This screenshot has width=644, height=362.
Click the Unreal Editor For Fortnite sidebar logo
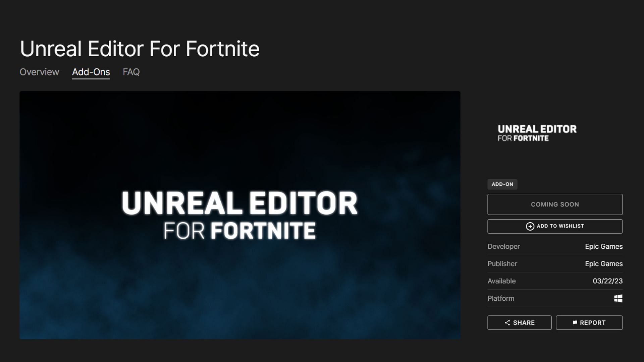537,133
